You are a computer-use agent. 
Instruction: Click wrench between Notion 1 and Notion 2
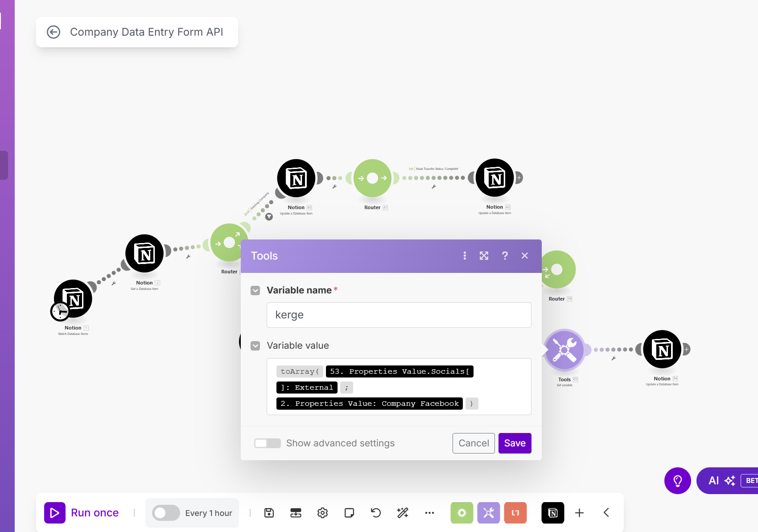(x=114, y=283)
